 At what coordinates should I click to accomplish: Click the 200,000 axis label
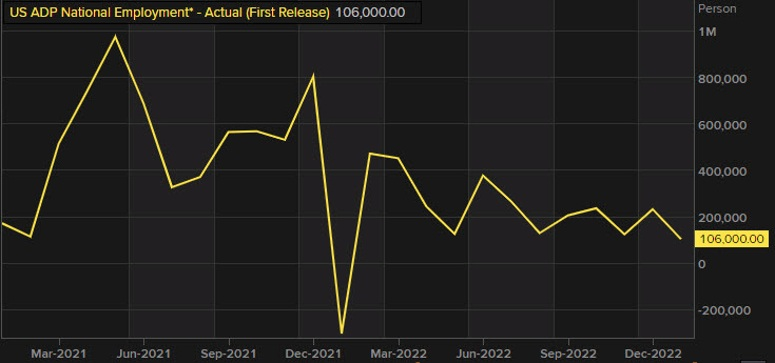[722, 218]
